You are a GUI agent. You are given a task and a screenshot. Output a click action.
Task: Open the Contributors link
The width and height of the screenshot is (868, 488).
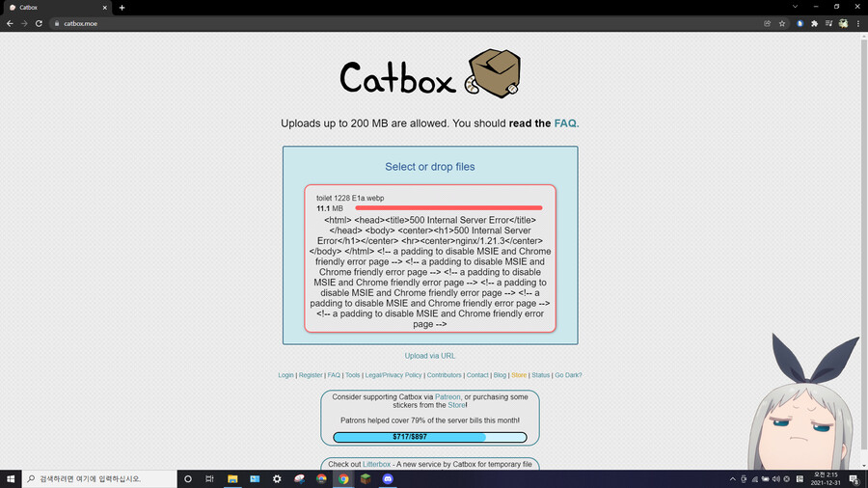[x=444, y=375]
